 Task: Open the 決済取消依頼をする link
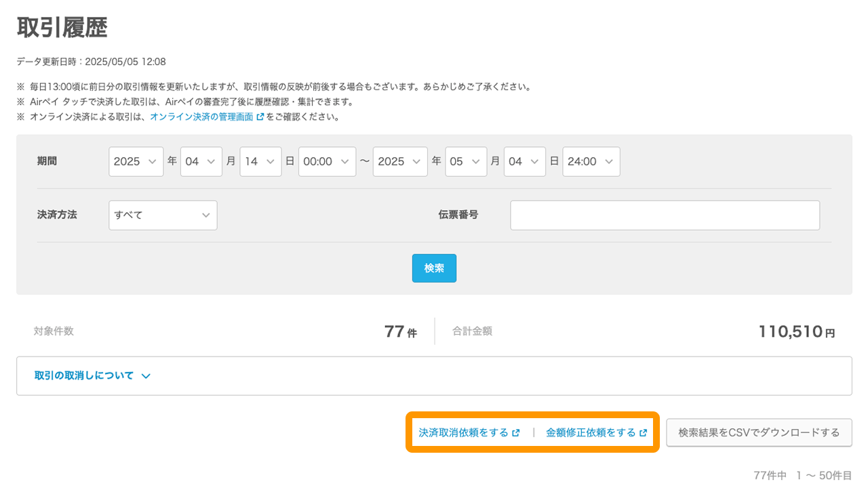pyautogui.click(x=463, y=432)
